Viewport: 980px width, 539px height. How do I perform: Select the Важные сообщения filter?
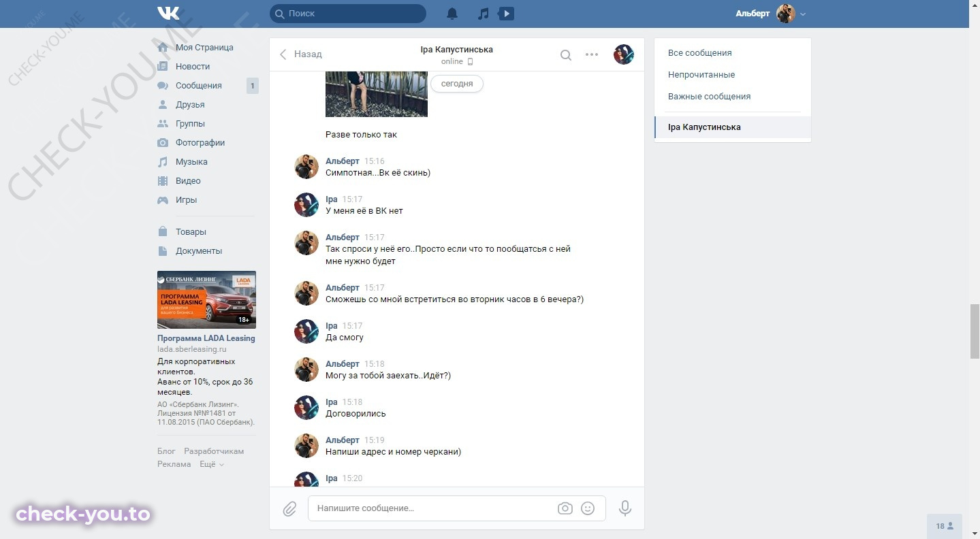[709, 97]
